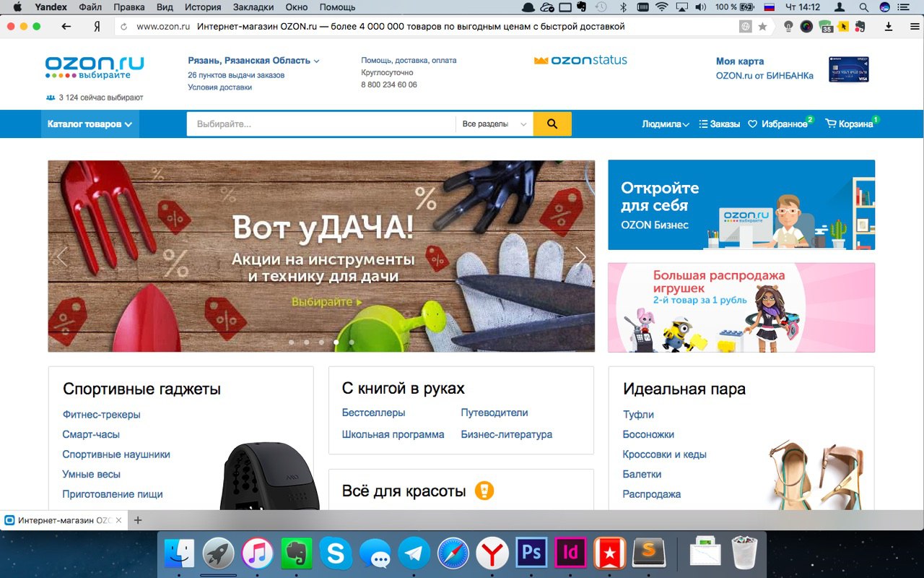This screenshot has height=578, width=924.
Task: Open Skype from the Dock
Action: pos(336,554)
